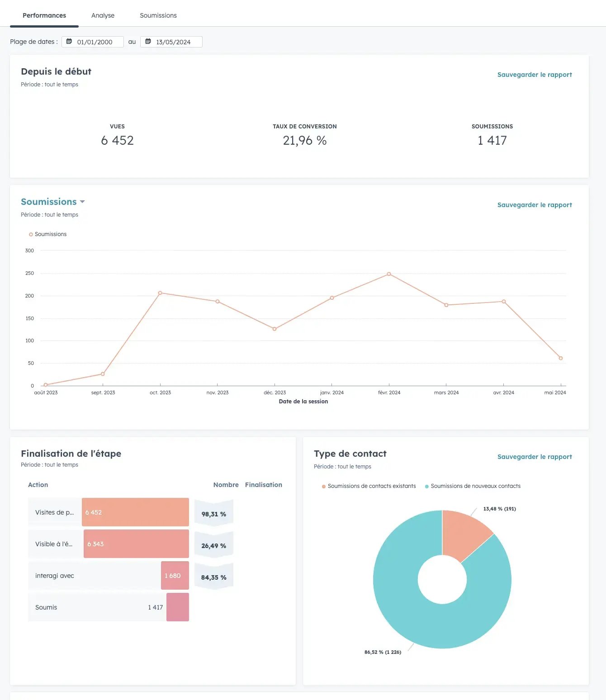606x700 pixels.
Task: Click the août 2023 data point
Action: coord(46,385)
